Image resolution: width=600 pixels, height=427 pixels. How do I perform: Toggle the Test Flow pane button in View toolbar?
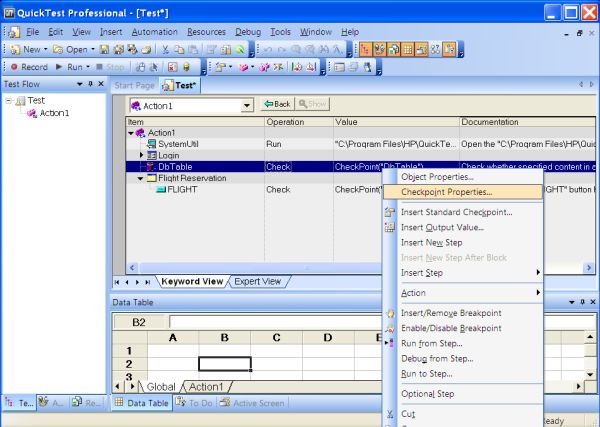365,49
